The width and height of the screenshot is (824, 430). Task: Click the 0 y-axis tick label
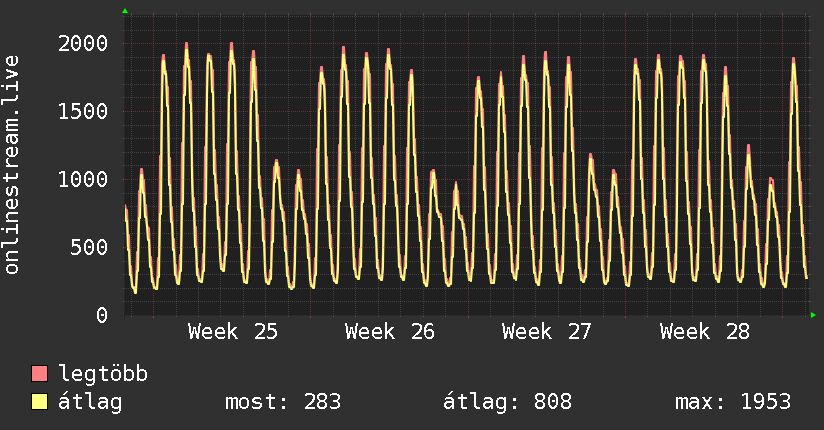tap(102, 315)
